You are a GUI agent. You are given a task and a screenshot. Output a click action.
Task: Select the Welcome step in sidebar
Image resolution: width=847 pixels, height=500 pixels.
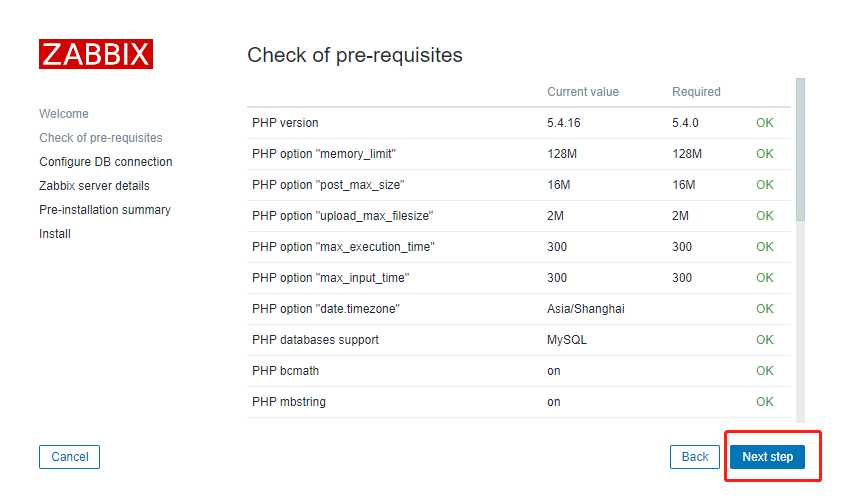(64, 114)
